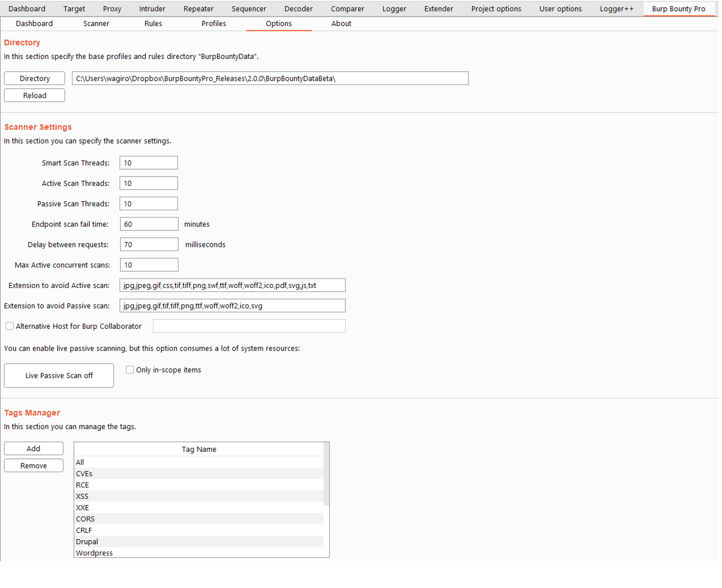The width and height of the screenshot is (722, 588).
Task: Click the Smart Scan Threads field
Action: [x=148, y=163]
